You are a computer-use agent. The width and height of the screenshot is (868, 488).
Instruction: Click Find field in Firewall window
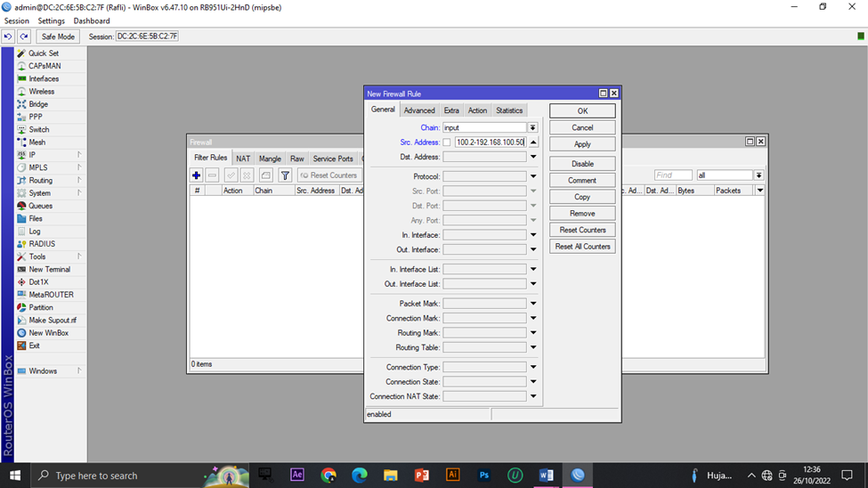pos(673,175)
